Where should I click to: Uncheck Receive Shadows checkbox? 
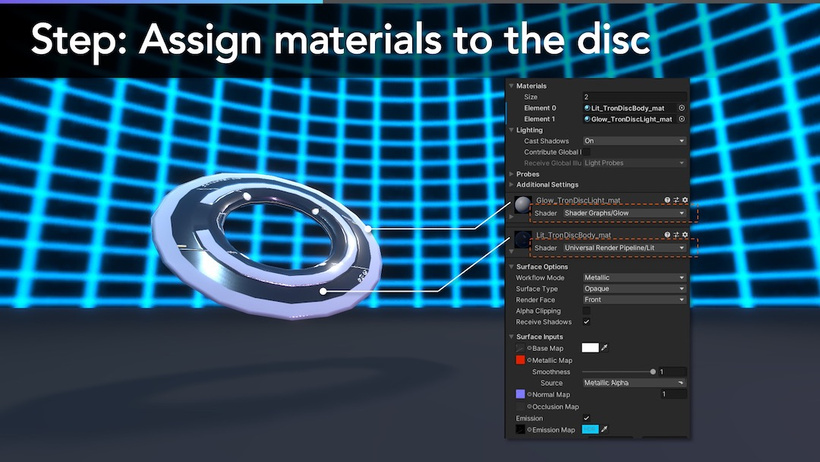click(x=586, y=322)
